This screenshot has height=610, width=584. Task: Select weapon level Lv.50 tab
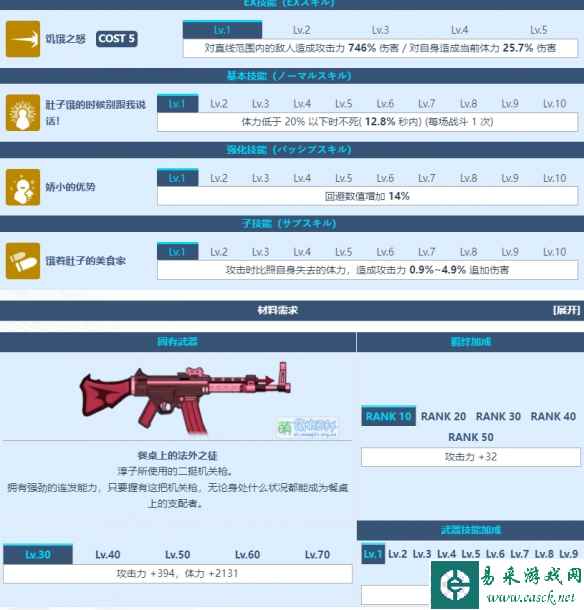177,554
